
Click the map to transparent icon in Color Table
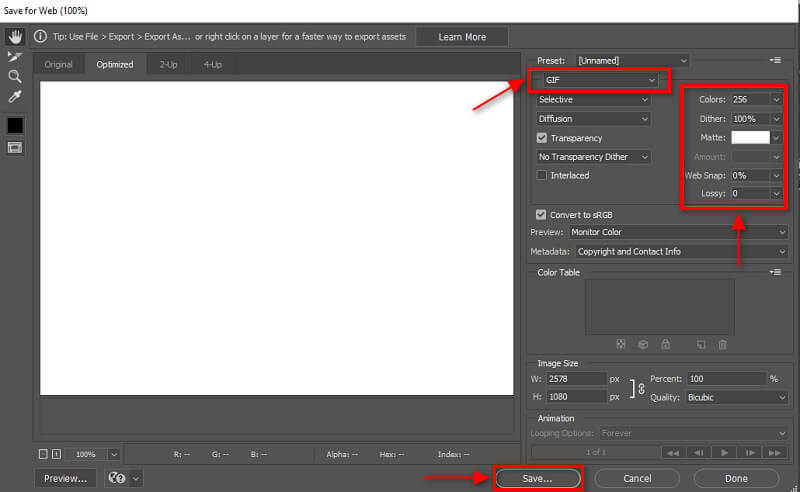(621, 345)
